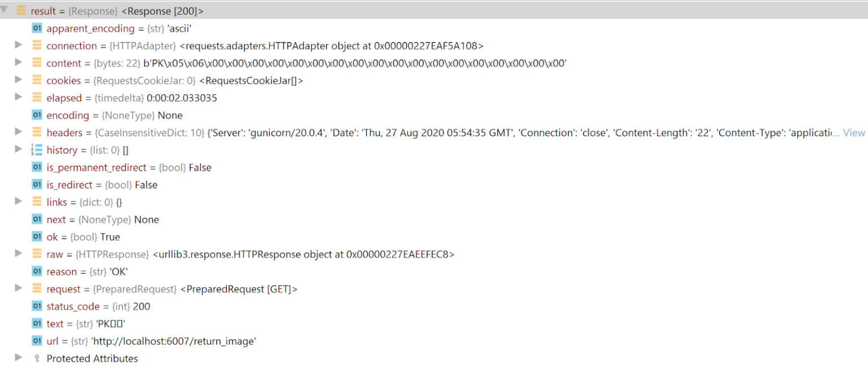This screenshot has height=371, width=868.
Task: Collapse the result variable tree node
Action: [5, 10]
